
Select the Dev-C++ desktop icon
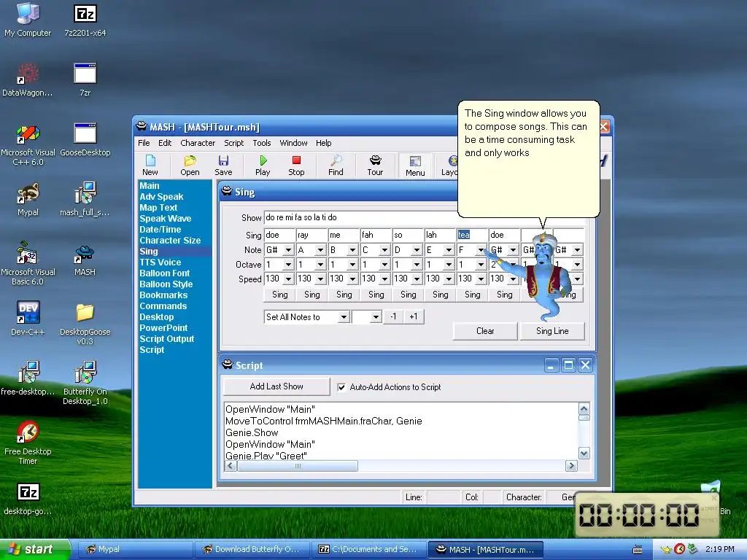tap(28, 318)
